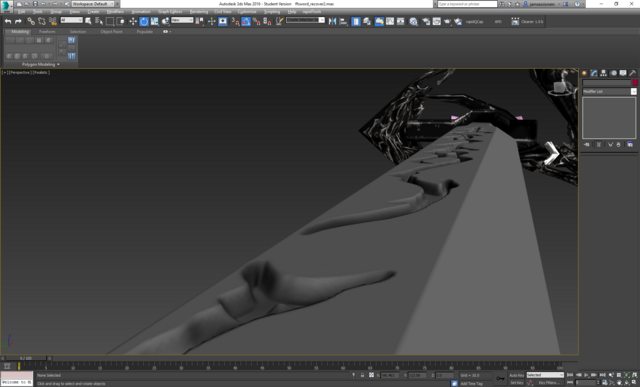640x387 pixels.
Task: Open the selection filter dropdown
Action: (x=71, y=20)
